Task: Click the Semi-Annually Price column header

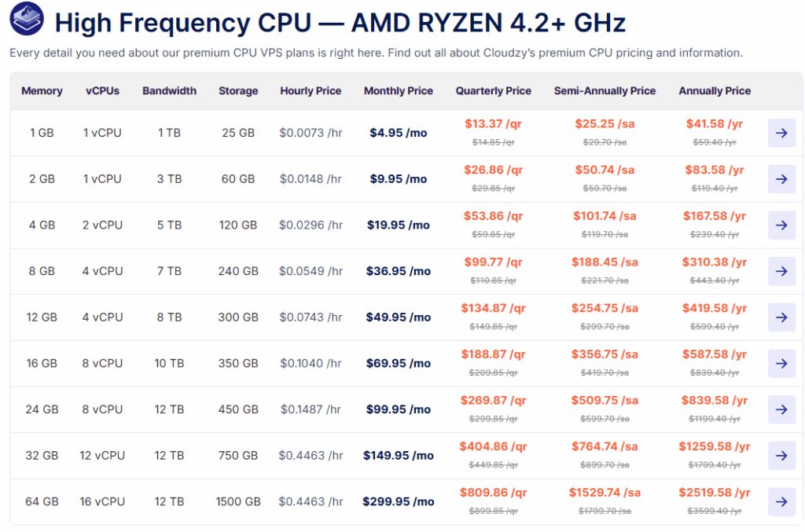Action: click(x=605, y=91)
